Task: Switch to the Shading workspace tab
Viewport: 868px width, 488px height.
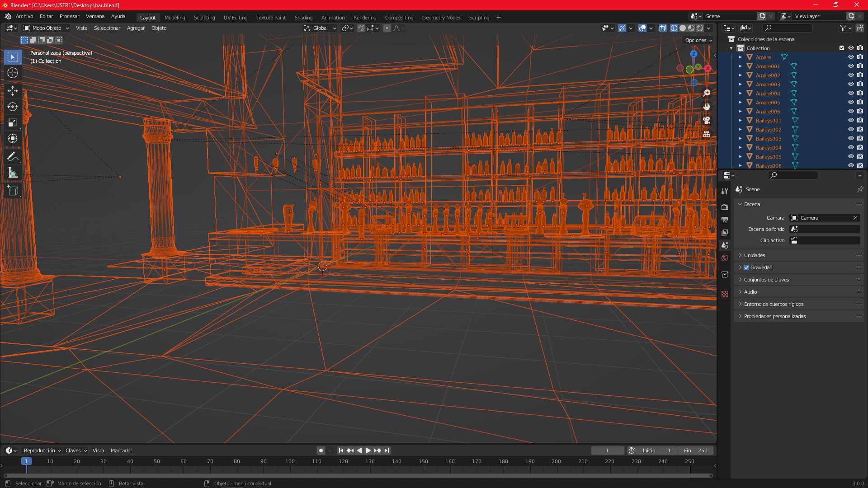Action: 303,18
